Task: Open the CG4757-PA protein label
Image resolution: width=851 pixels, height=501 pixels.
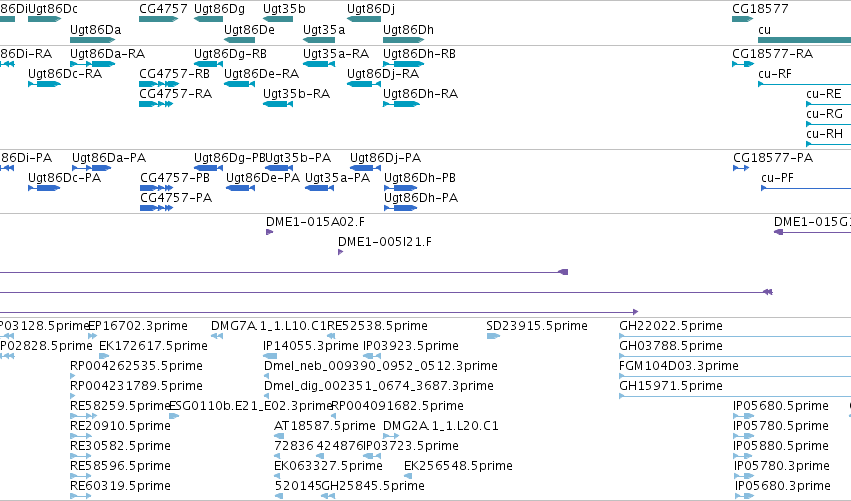Action: [176, 198]
